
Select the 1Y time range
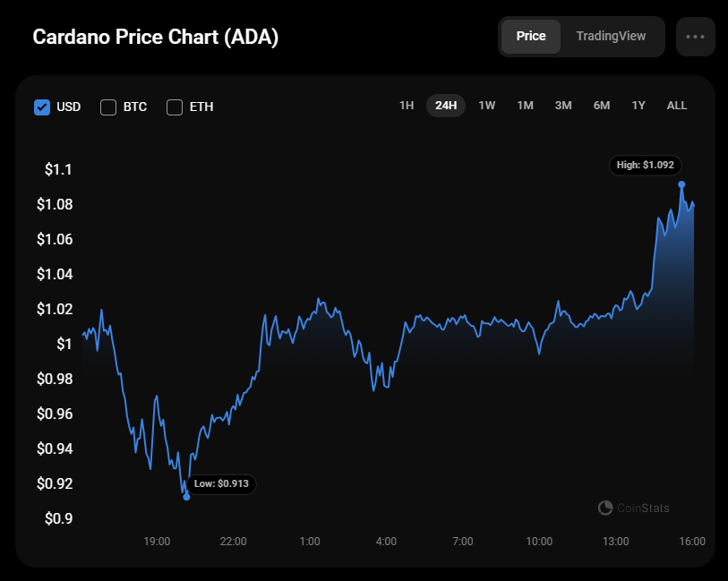click(x=638, y=106)
